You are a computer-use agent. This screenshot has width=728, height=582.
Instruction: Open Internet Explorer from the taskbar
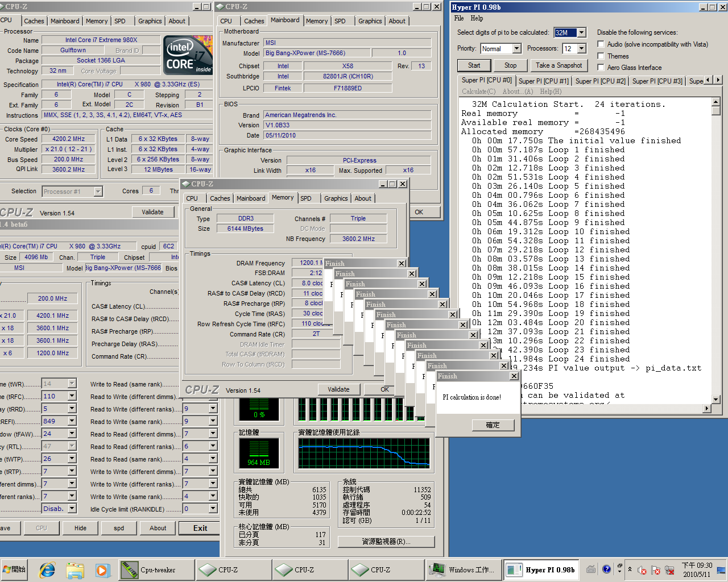pos(47,569)
